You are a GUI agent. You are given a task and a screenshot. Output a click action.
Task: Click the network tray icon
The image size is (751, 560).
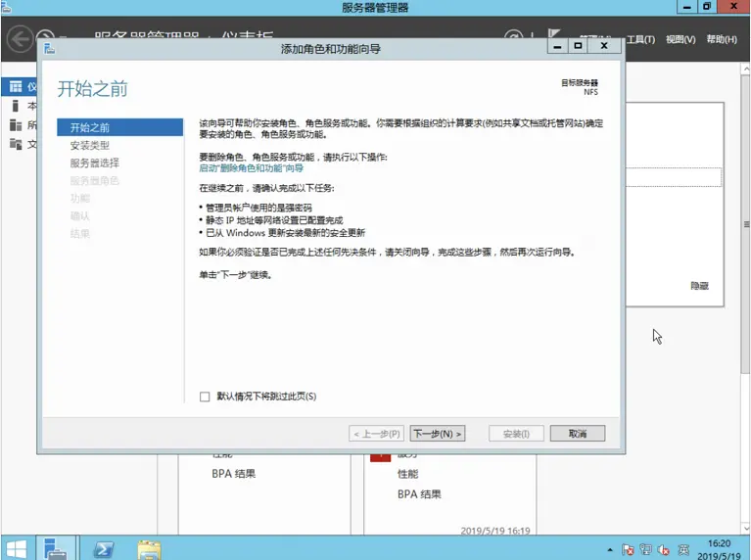click(x=645, y=550)
